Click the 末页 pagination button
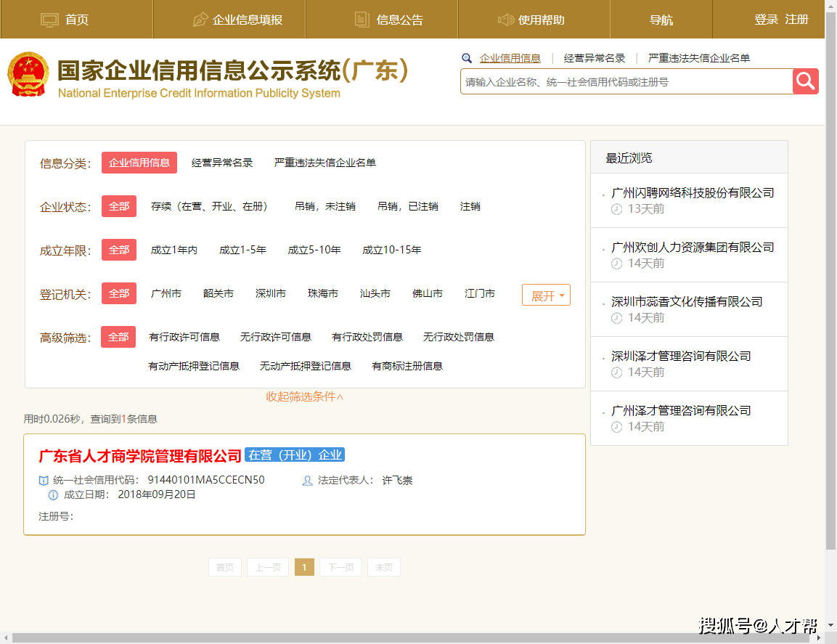837x644 pixels. click(384, 567)
